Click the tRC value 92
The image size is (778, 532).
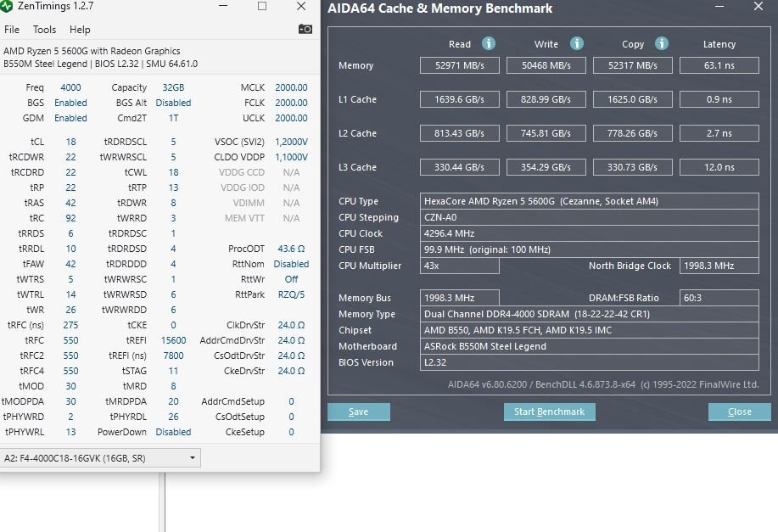(x=70, y=218)
